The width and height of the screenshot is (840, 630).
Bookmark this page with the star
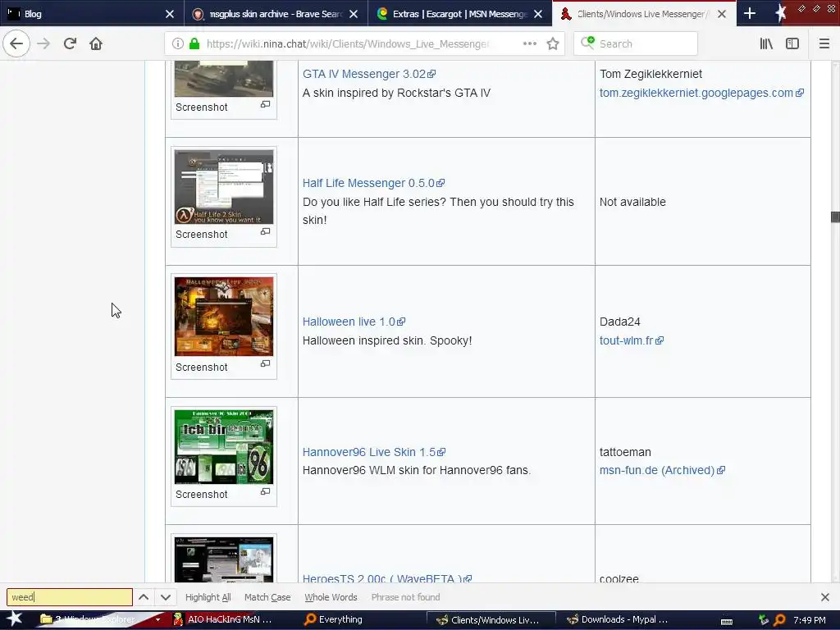click(x=553, y=43)
